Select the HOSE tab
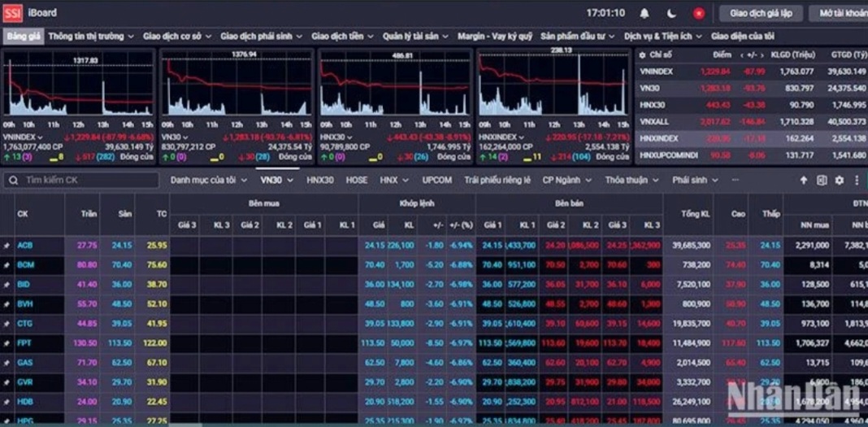This screenshot has width=868, height=427. (357, 180)
